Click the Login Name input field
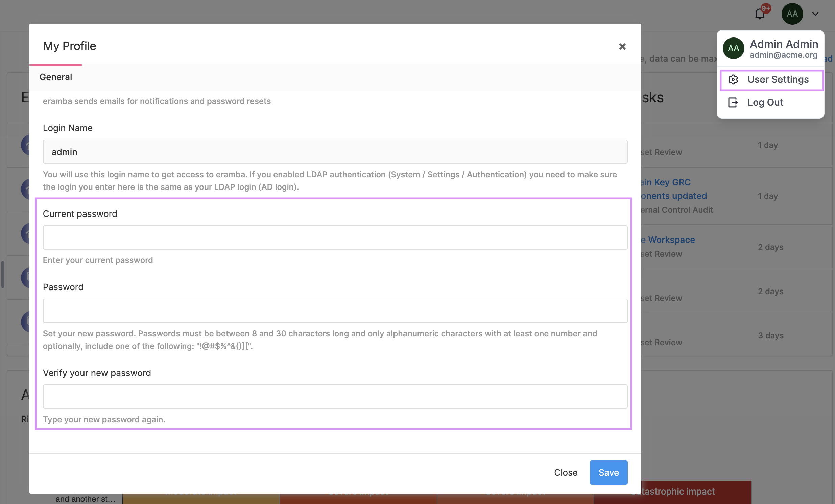Image resolution: width=835 pixels, height=504 pixels. pos(335,152)
